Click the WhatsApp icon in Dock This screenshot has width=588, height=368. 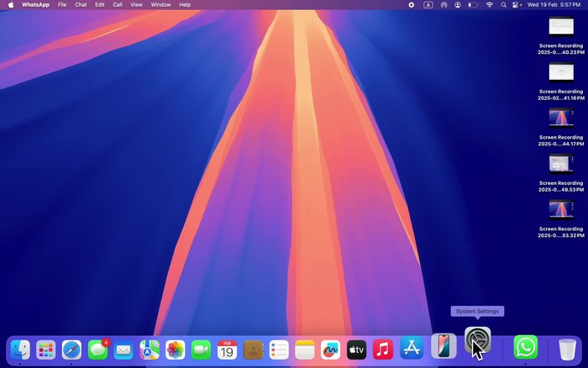point(525,347)
